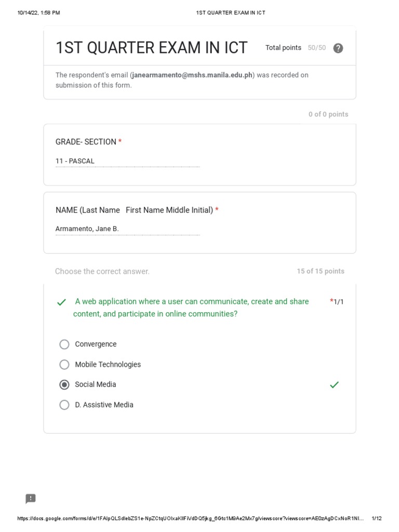Click the Choose the correct answer heading

(x=102, y=271)
